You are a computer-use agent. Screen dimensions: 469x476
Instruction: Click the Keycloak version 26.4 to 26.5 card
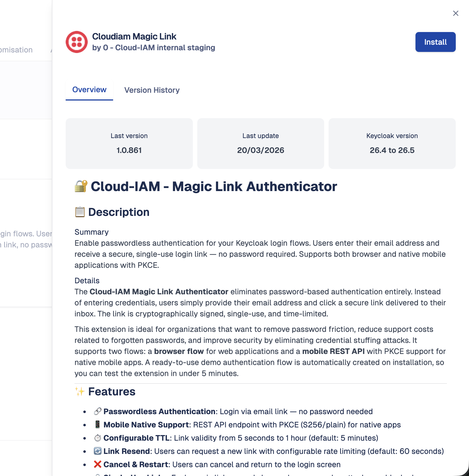392,143
